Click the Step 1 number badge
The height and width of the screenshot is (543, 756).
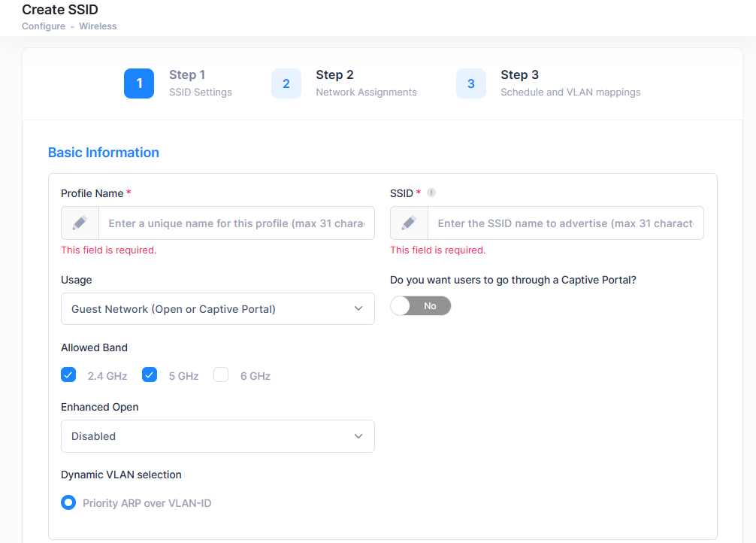click(x=139, y=83)
